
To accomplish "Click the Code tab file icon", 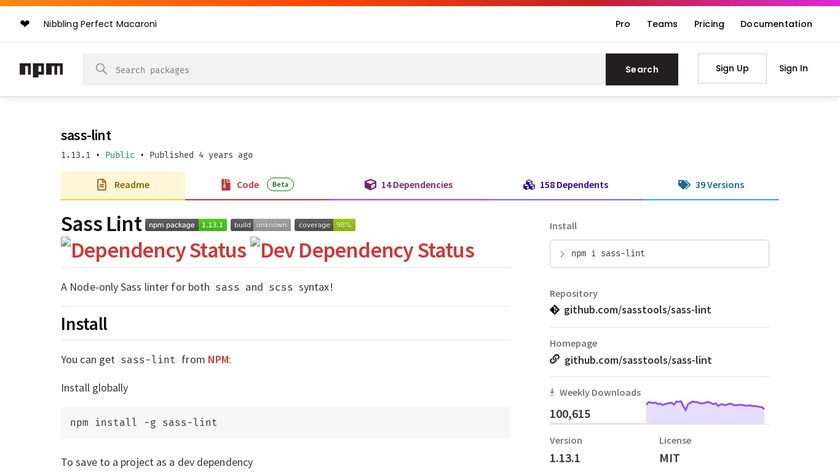I will [226, 185].
